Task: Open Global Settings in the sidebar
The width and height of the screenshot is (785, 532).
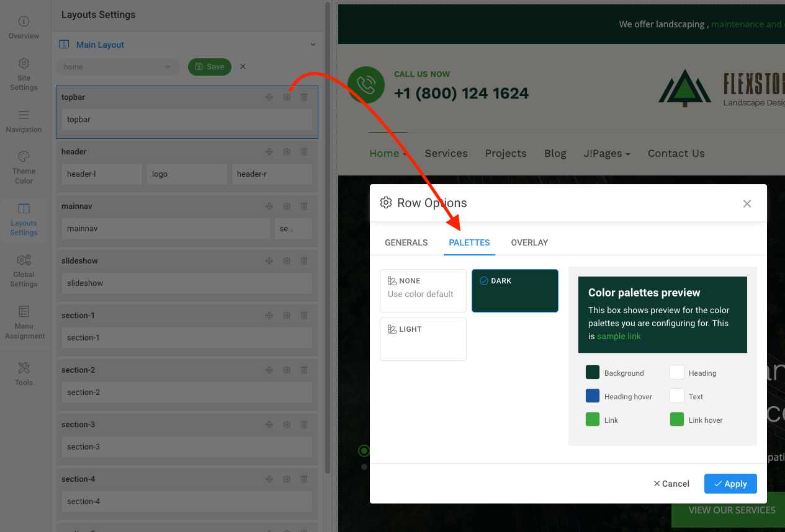Action: click(x=24, y=271)
